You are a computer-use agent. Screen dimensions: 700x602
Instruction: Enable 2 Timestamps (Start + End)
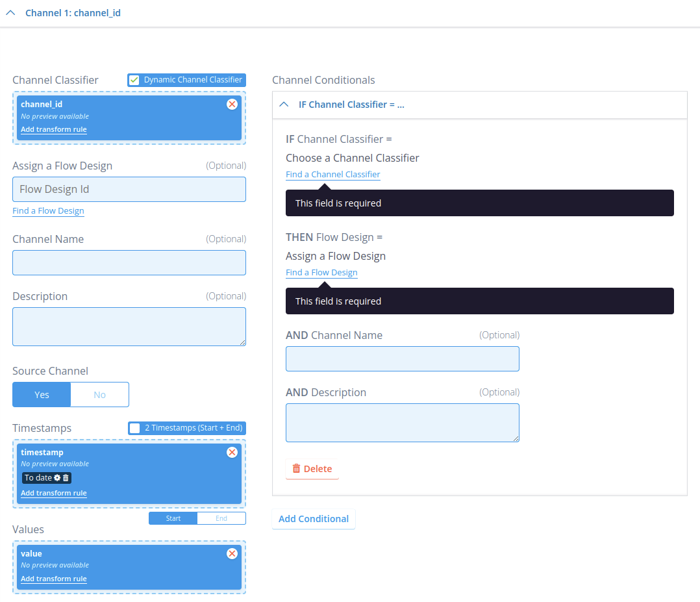(x=135, y=428)
